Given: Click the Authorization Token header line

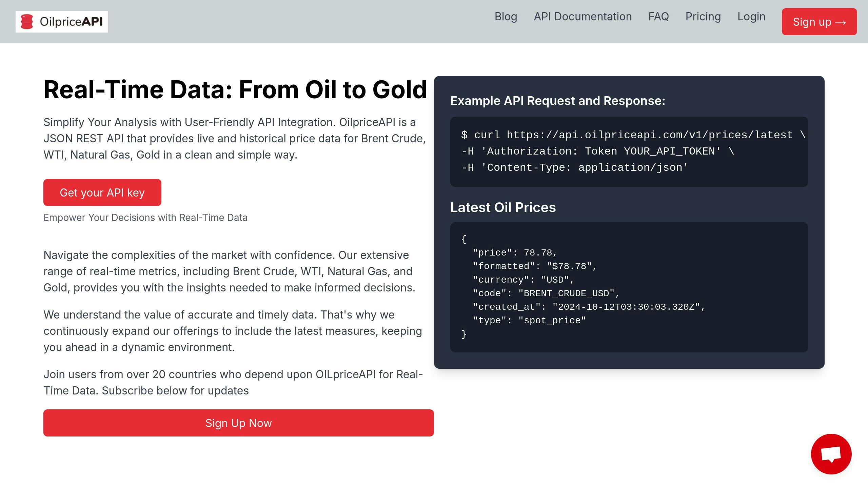Looking at the screenshot, I should (x=598, y=151).
